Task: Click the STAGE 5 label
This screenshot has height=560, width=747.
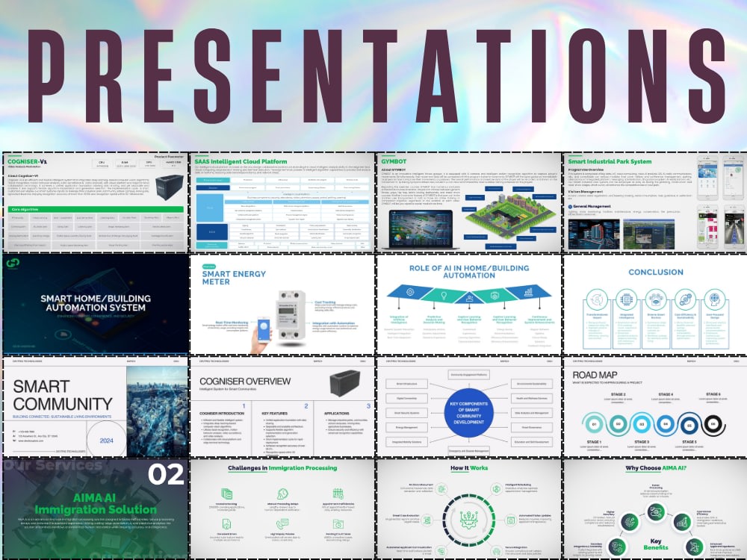Action: [x=689, y=442]
